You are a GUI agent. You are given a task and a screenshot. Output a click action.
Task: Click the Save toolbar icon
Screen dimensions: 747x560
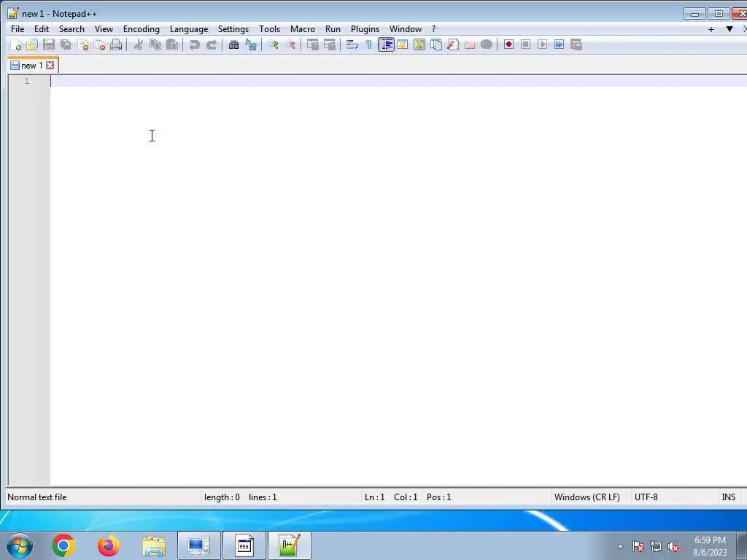tap(49, 44)
